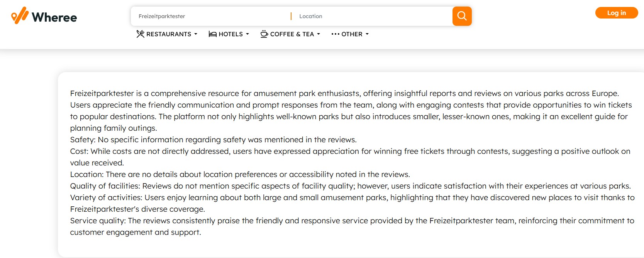This screenshot has height=258, width=644.
Task: Expand the Hotels dropdown arrow
Action: [x=247, y=34]
